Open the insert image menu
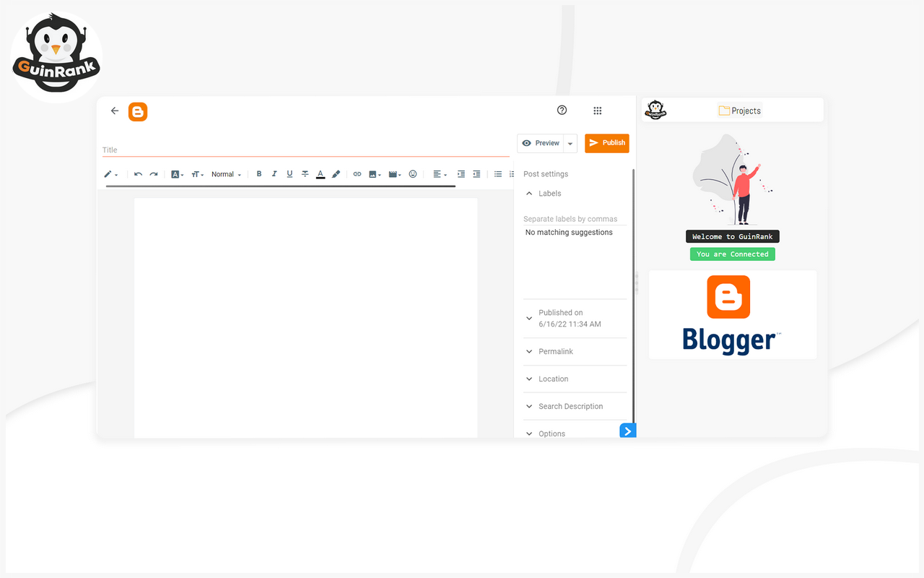Screen dimensions: 924x578 (375, 174)
